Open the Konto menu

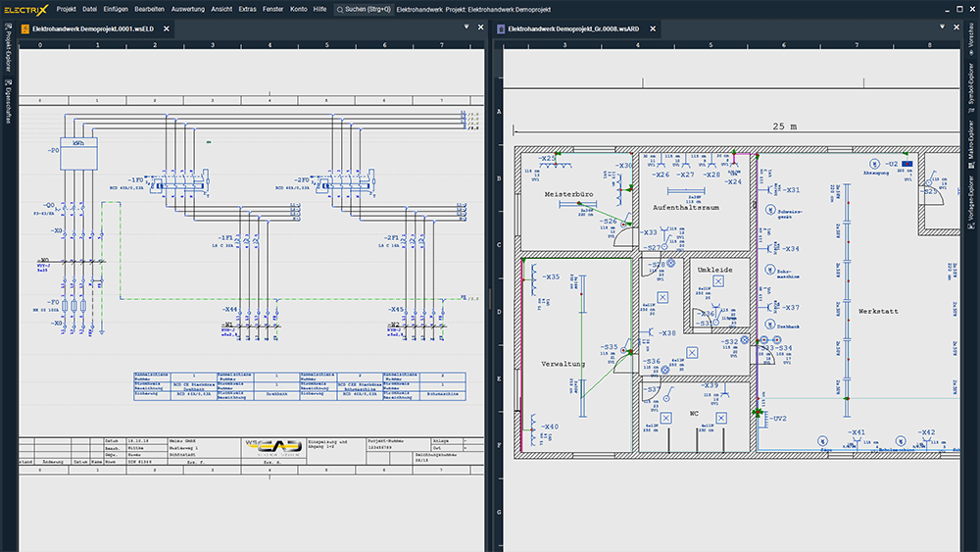coord(298,10)
